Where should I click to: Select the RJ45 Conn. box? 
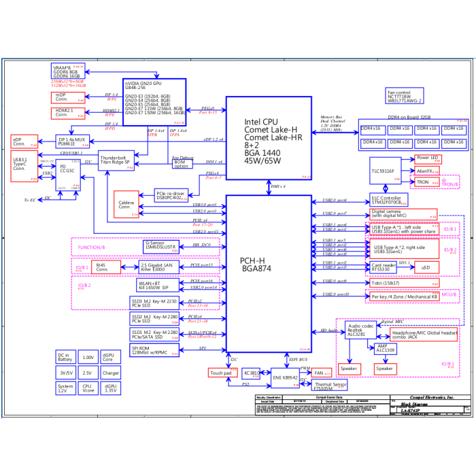point(106,267)
